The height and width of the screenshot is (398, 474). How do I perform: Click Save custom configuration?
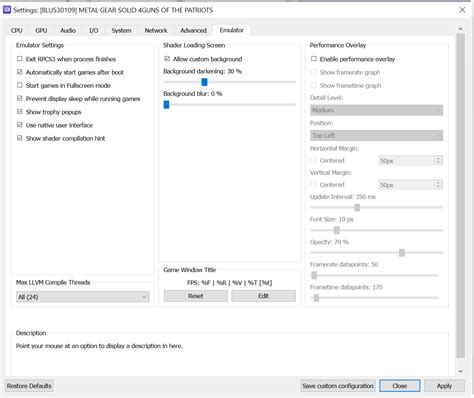tap(338, 386)
